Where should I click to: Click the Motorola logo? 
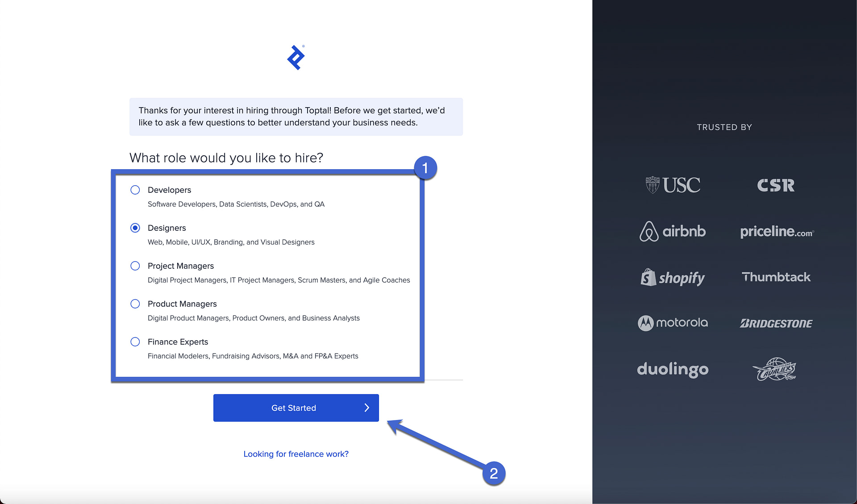(673, 323)
